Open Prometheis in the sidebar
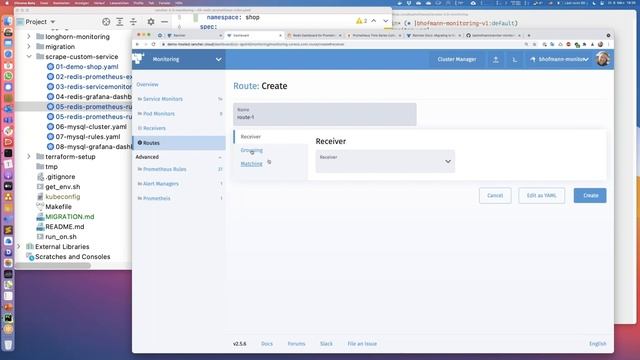This screenshot has height=360, width=640. [x=179, y=198]
